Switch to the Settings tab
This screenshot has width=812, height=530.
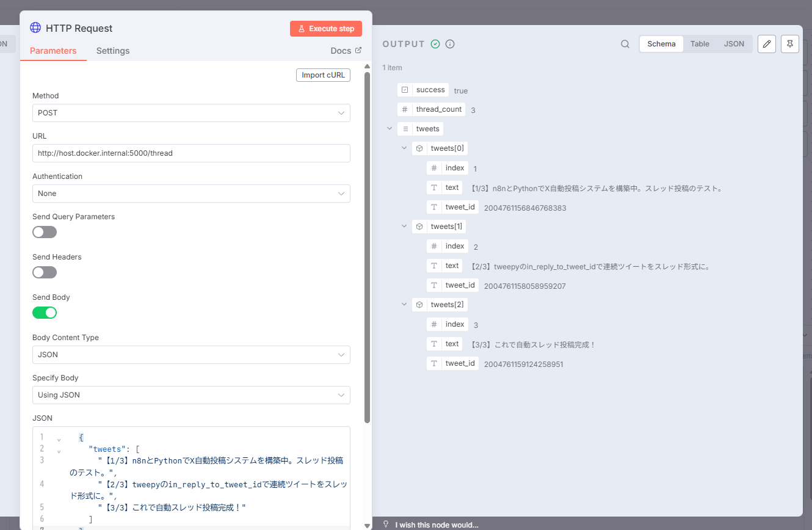click(x=113, y=51)
